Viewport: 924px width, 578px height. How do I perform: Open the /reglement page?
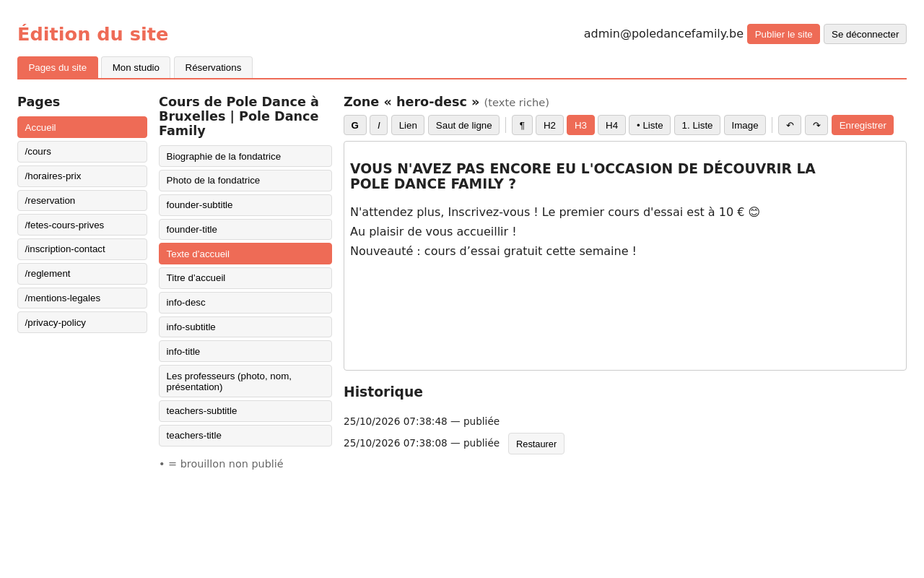tap(82, 274)
